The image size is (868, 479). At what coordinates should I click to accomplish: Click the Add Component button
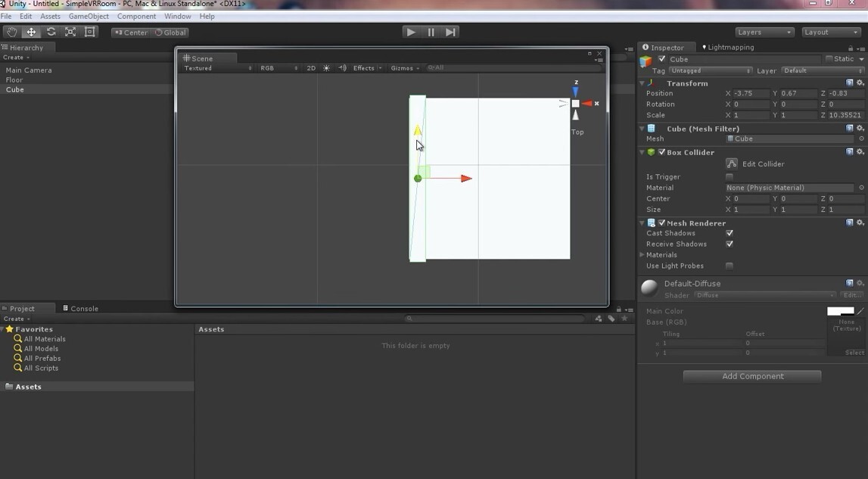point(751,376)
